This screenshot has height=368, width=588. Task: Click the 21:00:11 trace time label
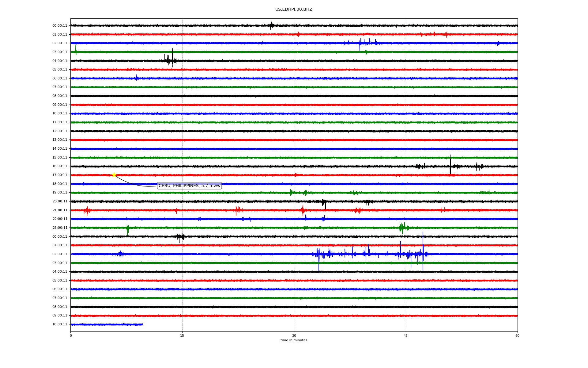[60, 210]
